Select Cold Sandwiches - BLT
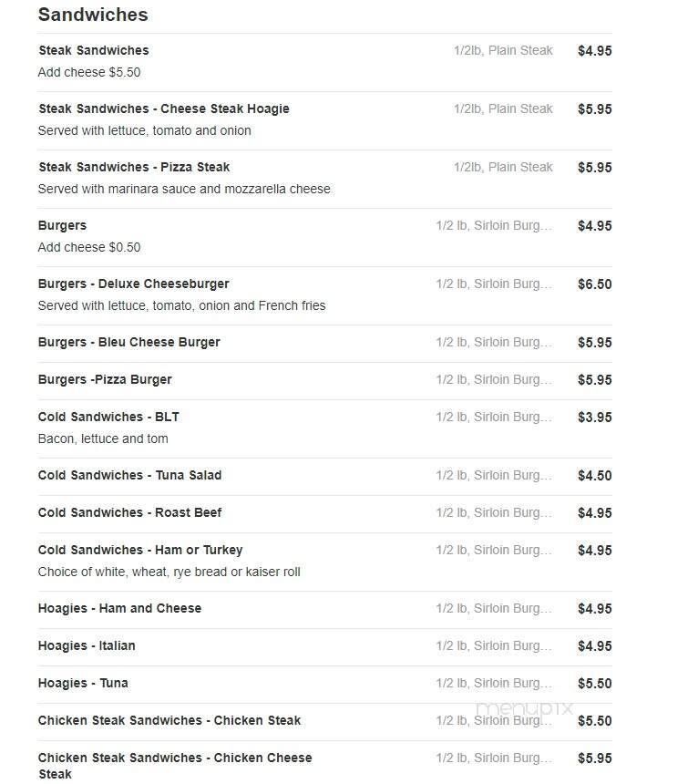This screenshot has height=784, width=688. click(x=108, y=417)
